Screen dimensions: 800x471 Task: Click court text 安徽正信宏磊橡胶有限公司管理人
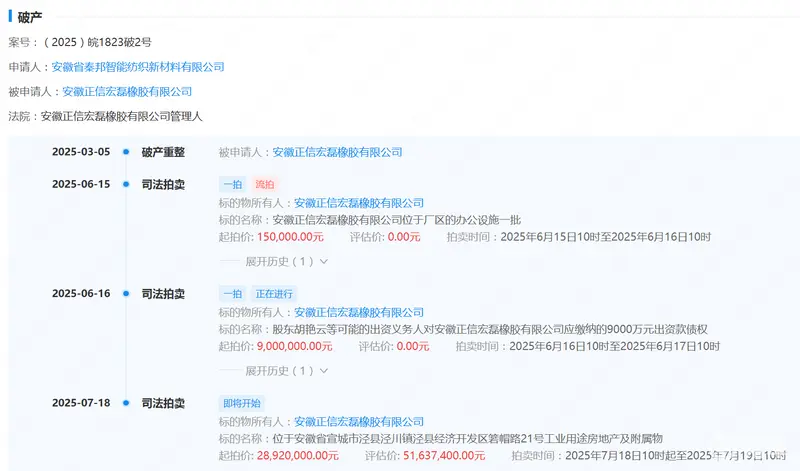point(121,116)
